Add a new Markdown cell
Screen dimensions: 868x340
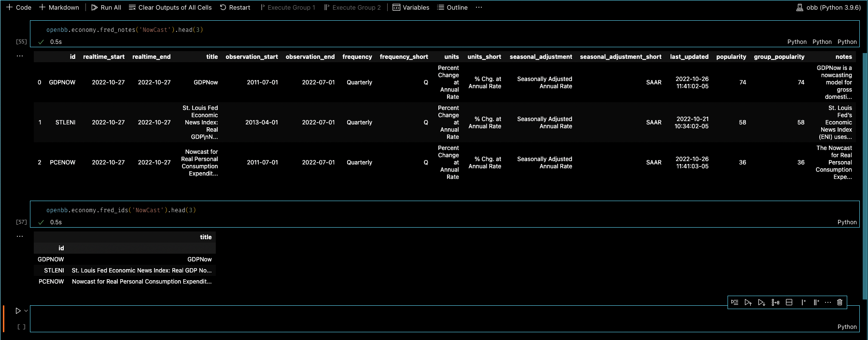(x=59, y=7)
